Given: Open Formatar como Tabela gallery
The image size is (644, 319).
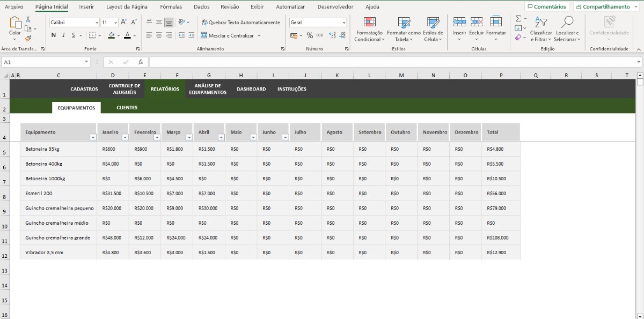Looking at the screenshot, I should tap(404, 23).
